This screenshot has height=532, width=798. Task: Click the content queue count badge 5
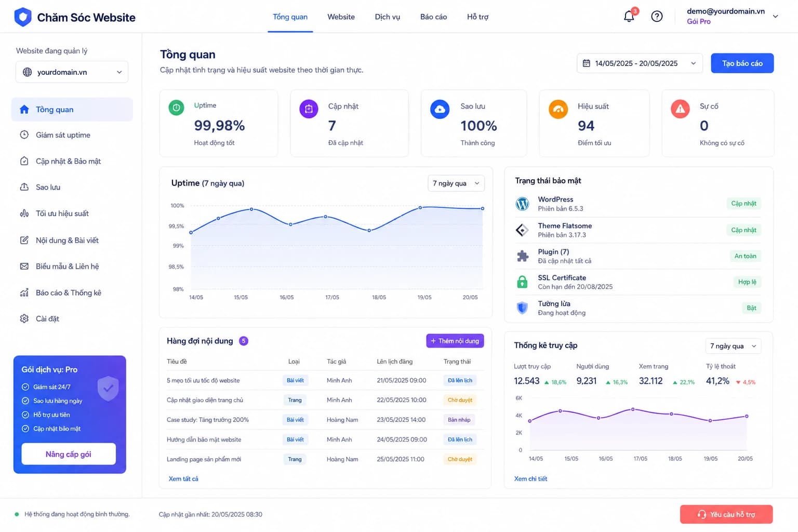(243, 341)
